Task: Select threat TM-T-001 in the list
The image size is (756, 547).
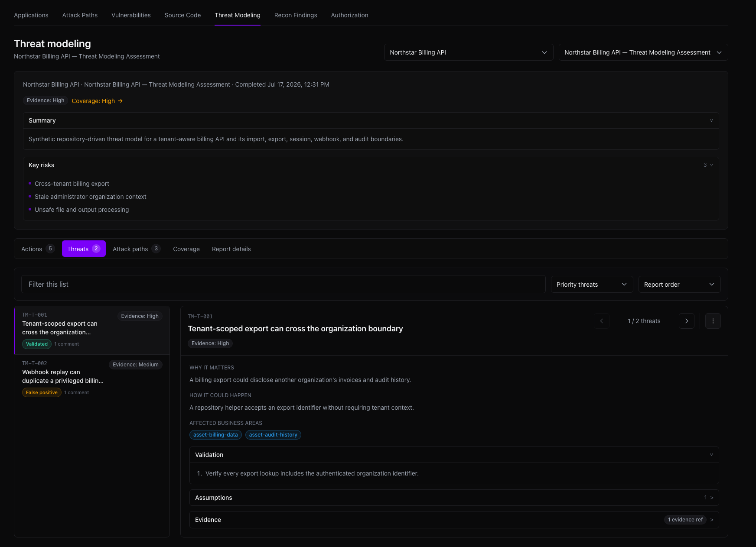Action: [92, 330]
